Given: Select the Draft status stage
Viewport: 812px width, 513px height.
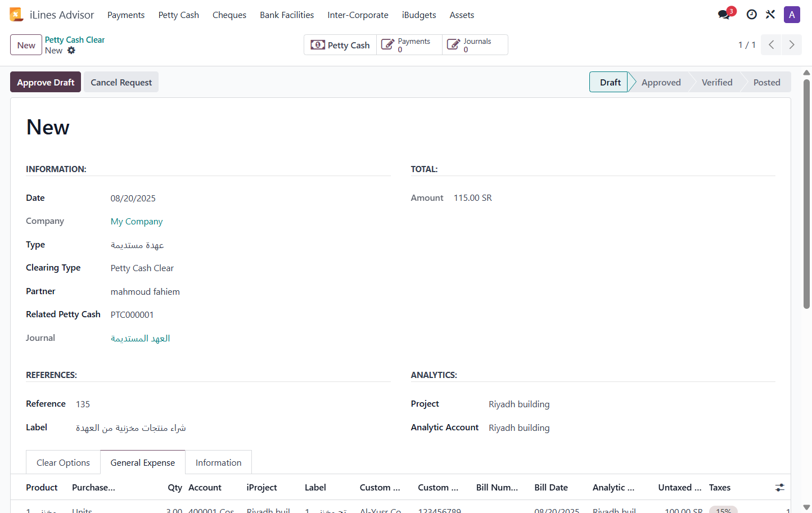Looking at the screenshot, I should (610, 82).
